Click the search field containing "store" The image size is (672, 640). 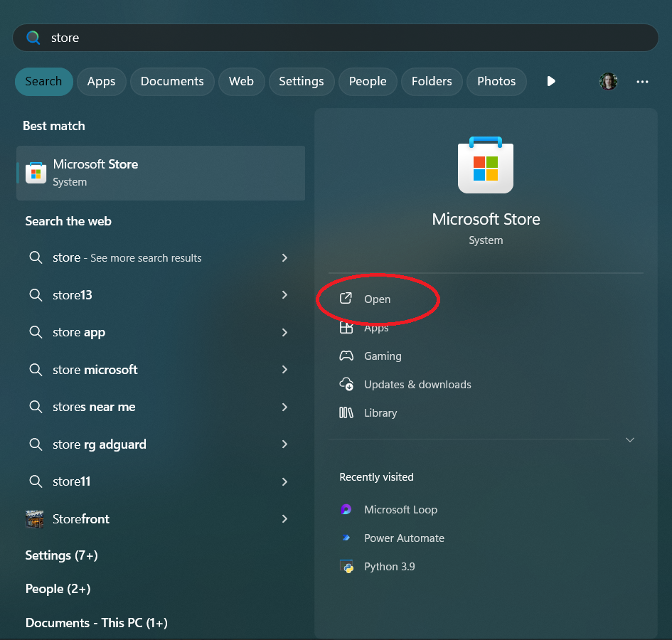335,38
